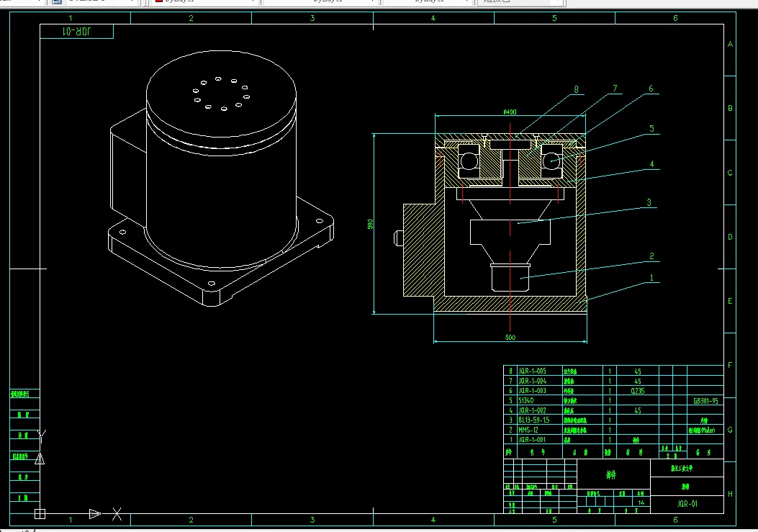Viewport: 758px width, 532px height.
Task: Click the Q235 material cell
Action: point(638,391)
